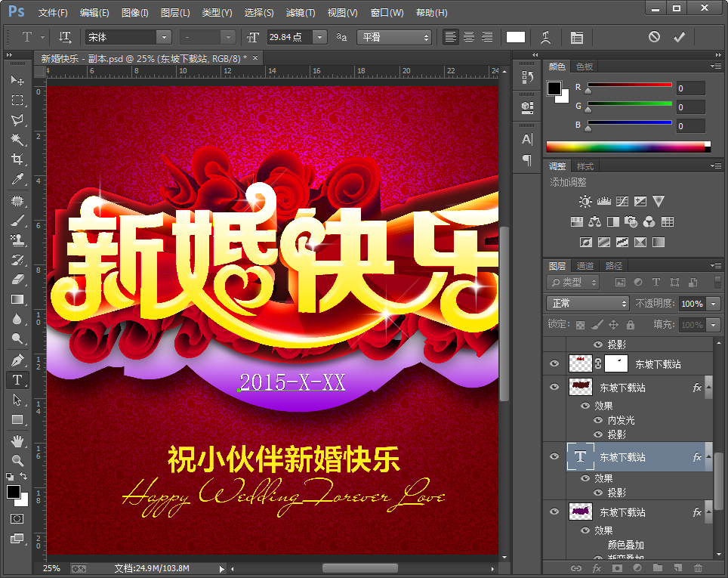Add Brightness/Contrast adjustment

(585, 201)
